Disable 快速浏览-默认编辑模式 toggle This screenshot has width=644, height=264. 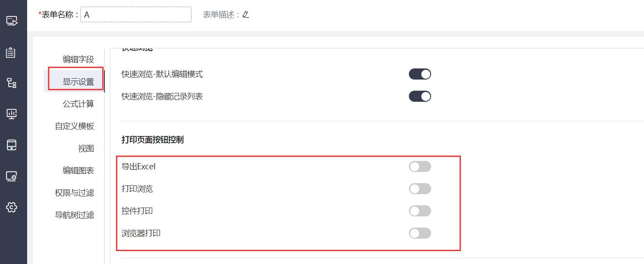pyautogui.click(x=420, y=74)
